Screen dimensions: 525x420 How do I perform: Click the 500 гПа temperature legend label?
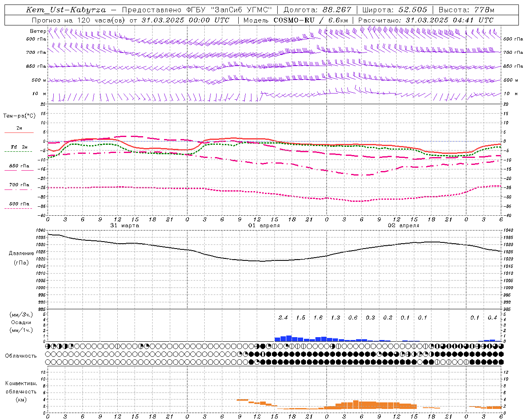[19, 204]
